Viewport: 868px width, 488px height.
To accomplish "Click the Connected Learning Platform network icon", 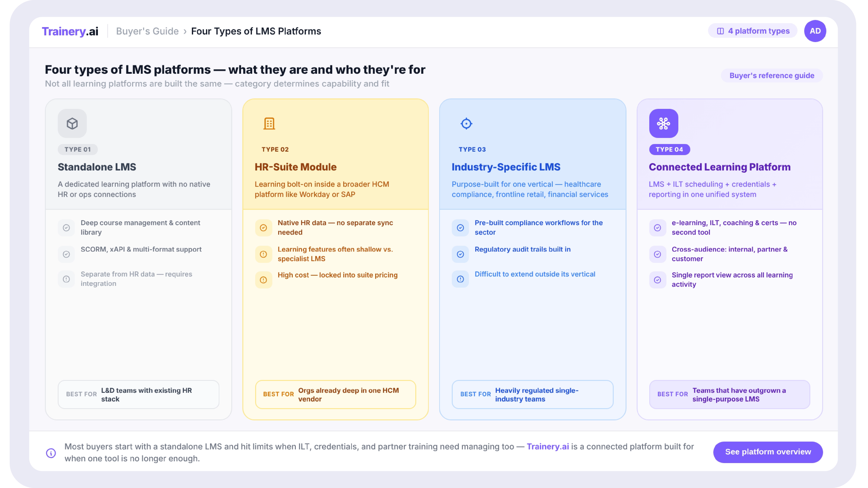I will (663, 123).
